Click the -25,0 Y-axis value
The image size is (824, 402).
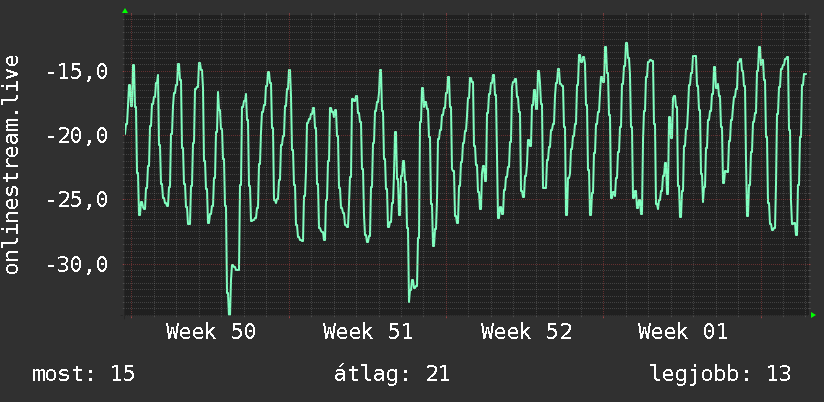point(77,200)
